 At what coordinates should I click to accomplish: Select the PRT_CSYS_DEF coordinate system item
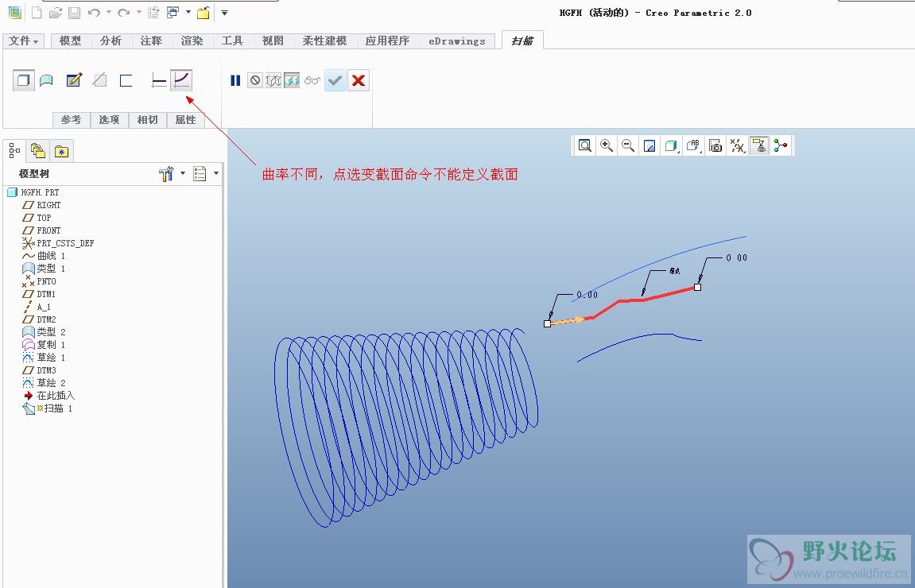[x=58, y=243]
